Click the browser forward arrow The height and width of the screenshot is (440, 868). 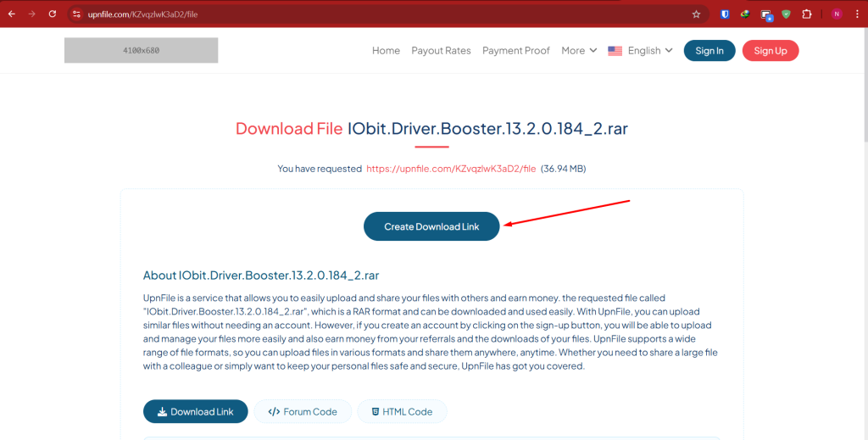[x=31, y=14]
